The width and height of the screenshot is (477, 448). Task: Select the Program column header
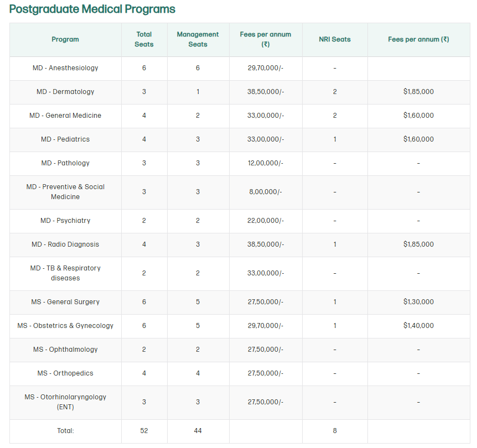coord(65,39)
